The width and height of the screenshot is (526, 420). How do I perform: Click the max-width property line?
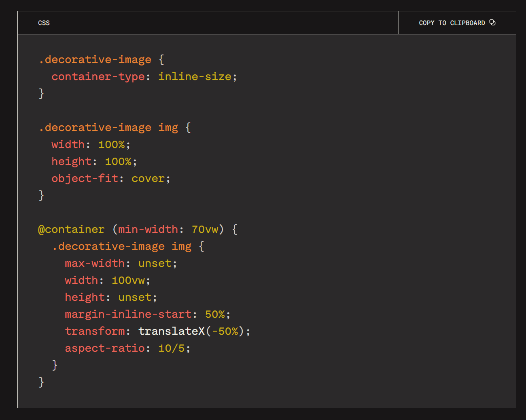tap(121, 263)
